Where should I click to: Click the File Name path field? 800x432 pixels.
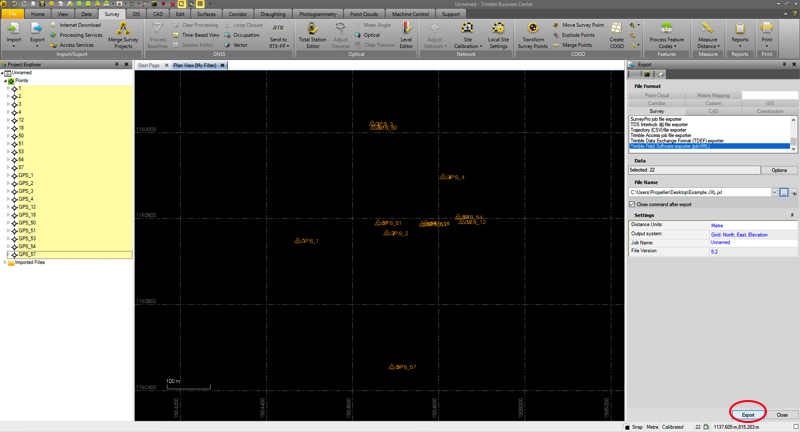pos(699,192)
